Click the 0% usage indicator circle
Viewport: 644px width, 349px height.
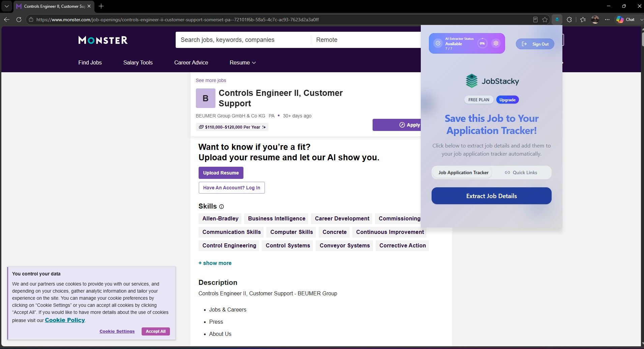pos(482,43)
